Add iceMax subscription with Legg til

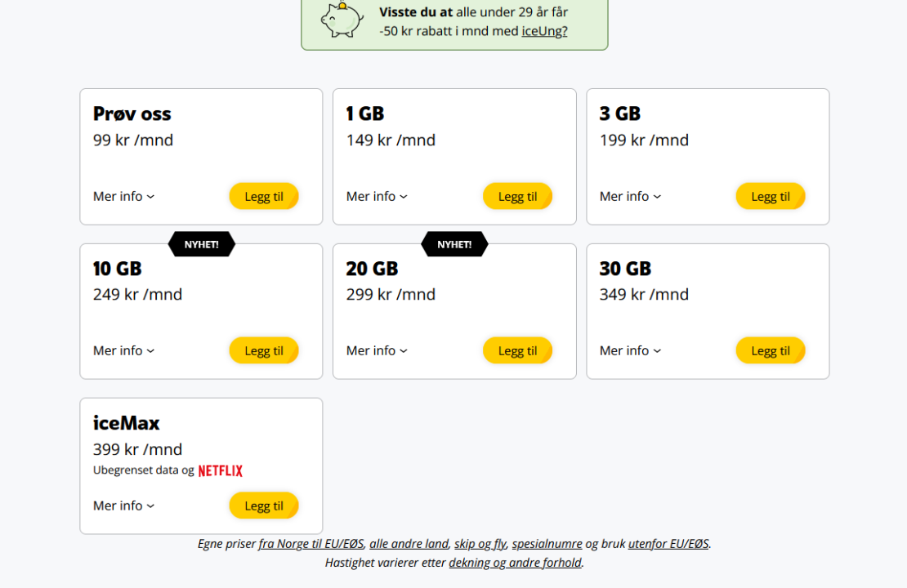pyautogui.click(x=263, y=506)
